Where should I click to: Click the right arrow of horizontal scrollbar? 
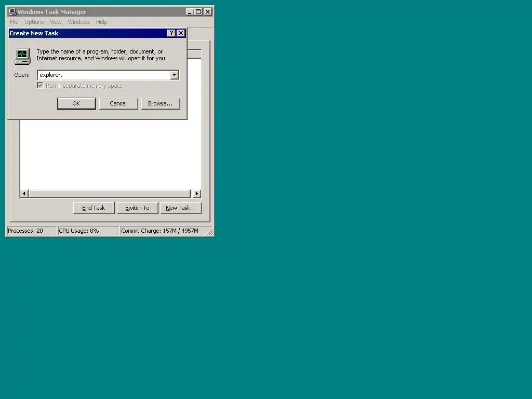coord(197,193)
